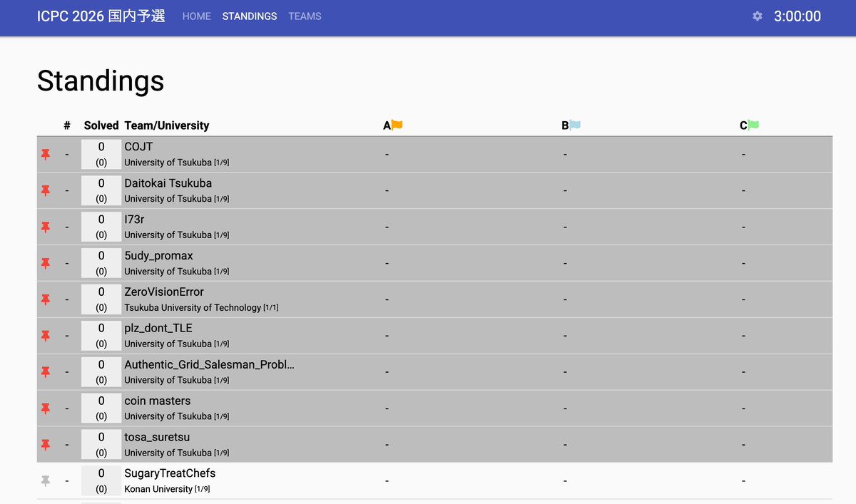Screen dimensions: 856x504
Task: Open the STANDINGS tab
Action: click(x=250, y=16)
